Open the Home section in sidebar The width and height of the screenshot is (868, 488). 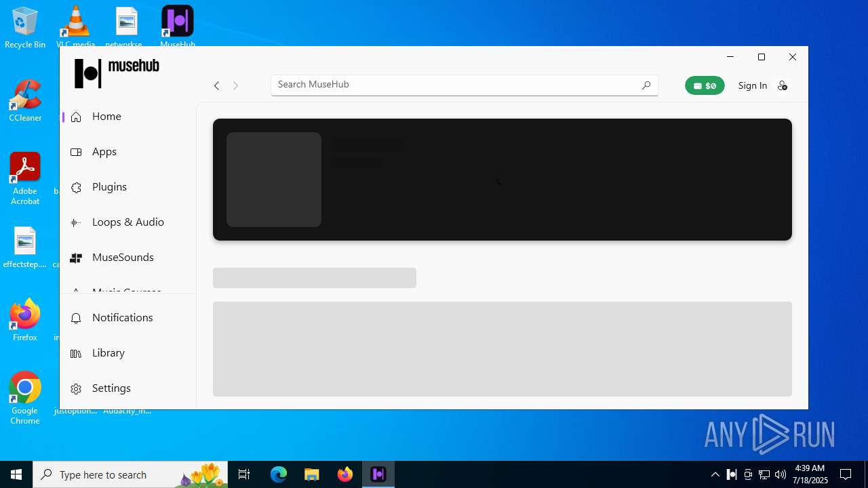[128, 117]
